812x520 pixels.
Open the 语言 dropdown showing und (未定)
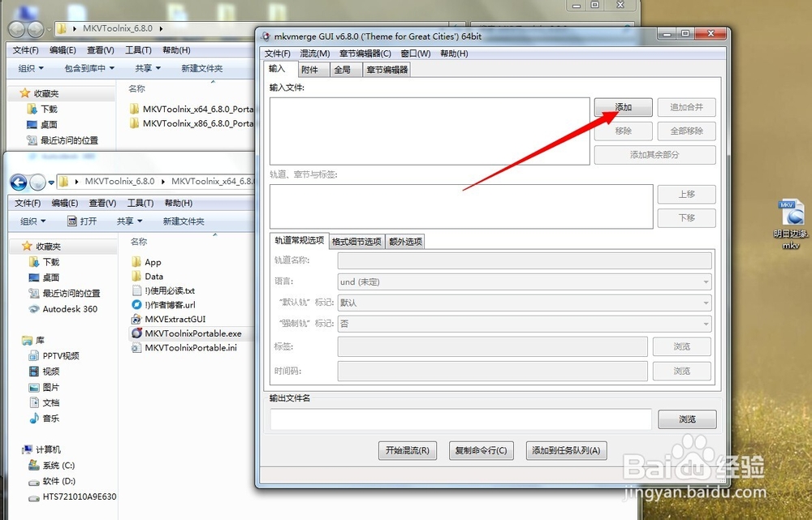[x=525, y=282]
